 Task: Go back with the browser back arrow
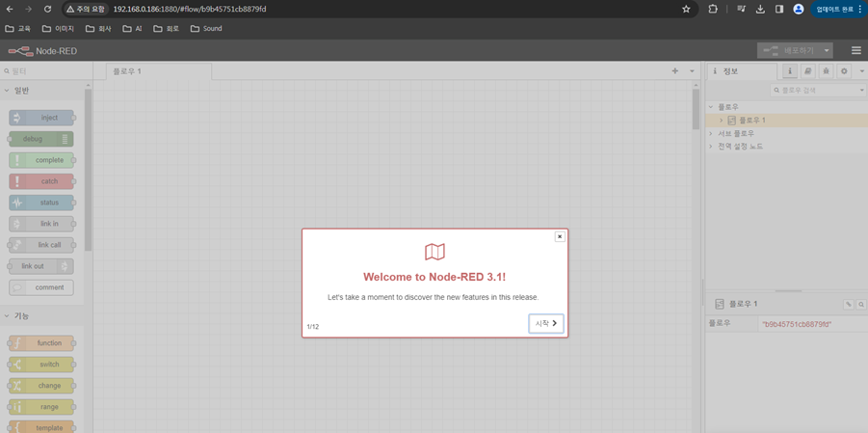[10, 9]
